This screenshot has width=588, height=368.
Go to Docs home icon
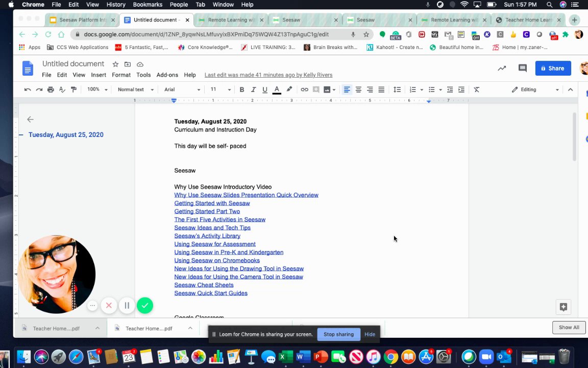click(28, 68)
